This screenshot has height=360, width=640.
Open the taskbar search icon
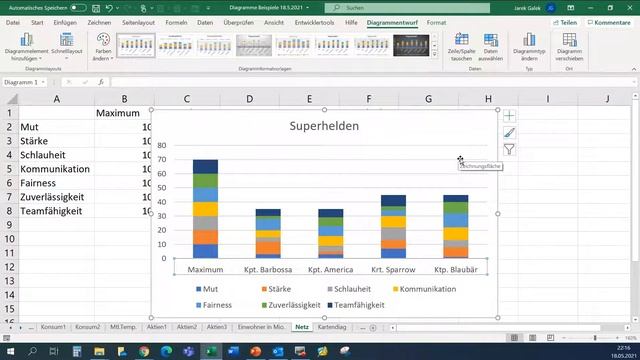pos(32,351)
